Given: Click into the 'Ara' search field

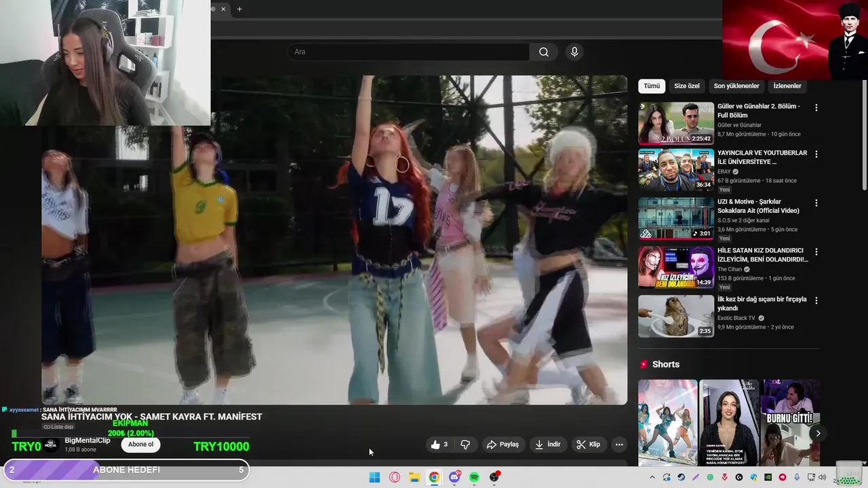Looking at the screenshot, I should click(x=408, y=52).
